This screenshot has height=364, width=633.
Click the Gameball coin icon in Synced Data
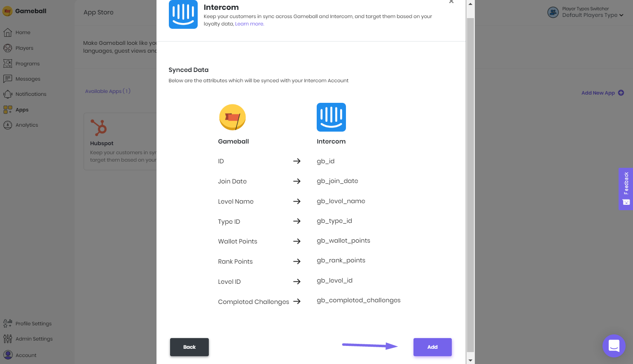click(x=232, y=117)
